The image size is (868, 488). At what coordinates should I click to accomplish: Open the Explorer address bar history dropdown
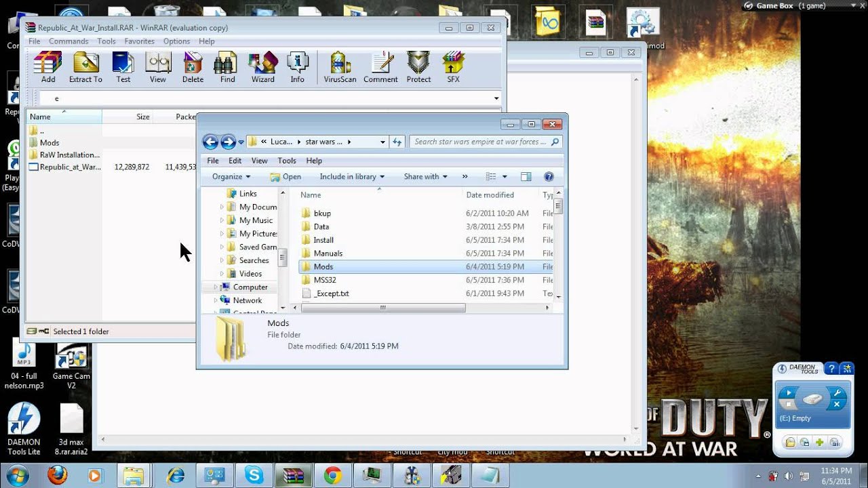382,142
